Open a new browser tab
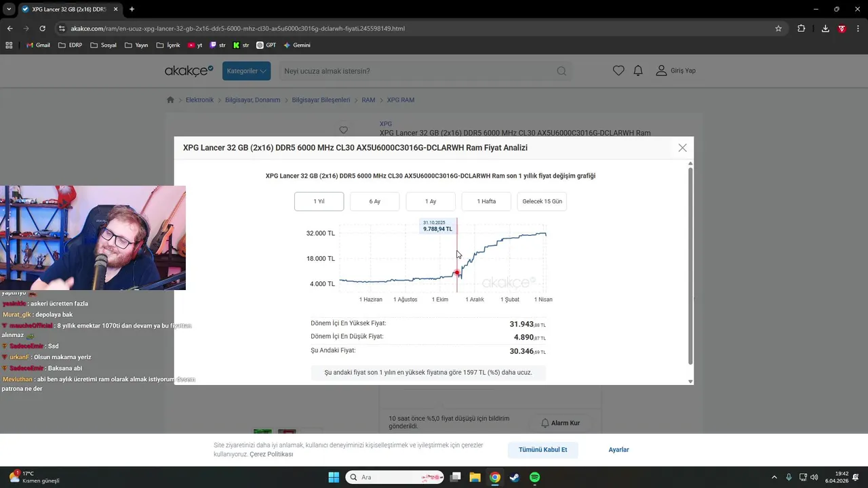 [132, 9]
